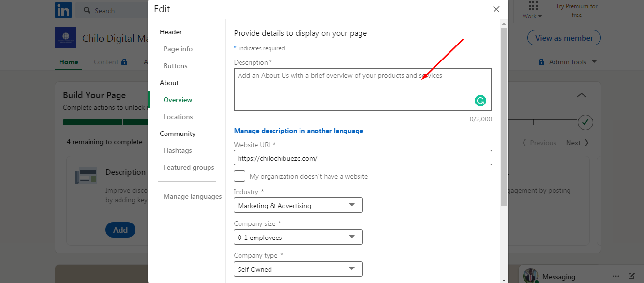Click the lock icon beside Content tab

point(124,62)
